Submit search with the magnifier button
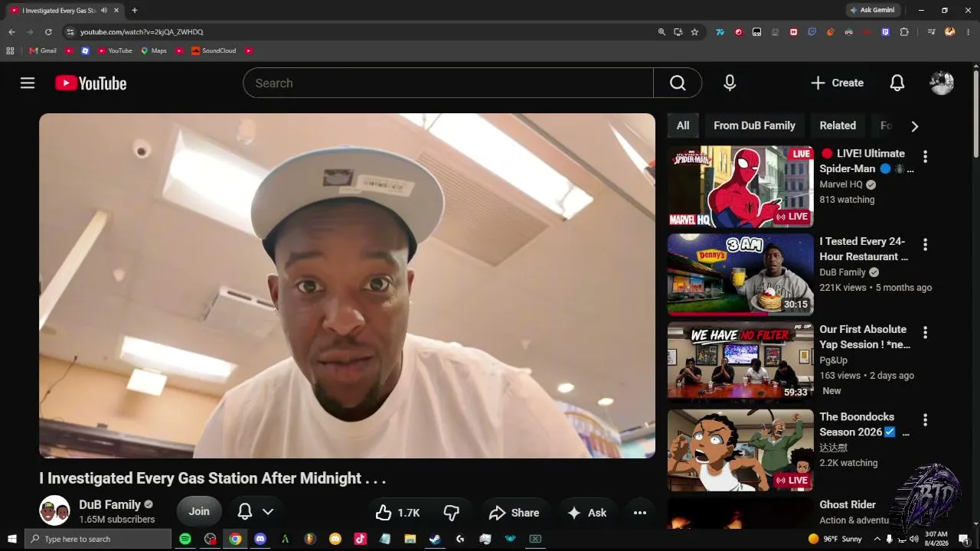The height and width of the screenshot is (551, 980). pos(678,83)
